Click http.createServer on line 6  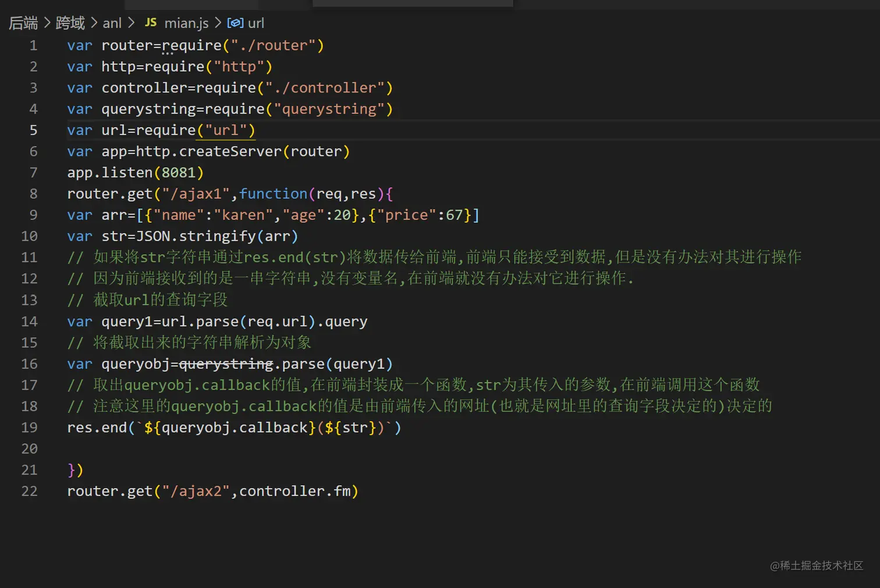pyautogui.click(x=209, y=152)
